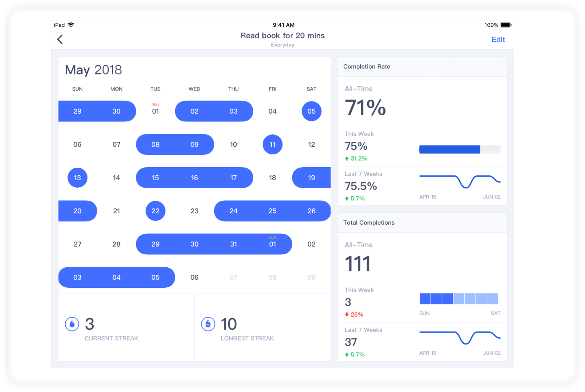Image resolution: width=585 pixels, height=392 pixels.
Task: Select May 08 on the calendar
Action: 156,144
